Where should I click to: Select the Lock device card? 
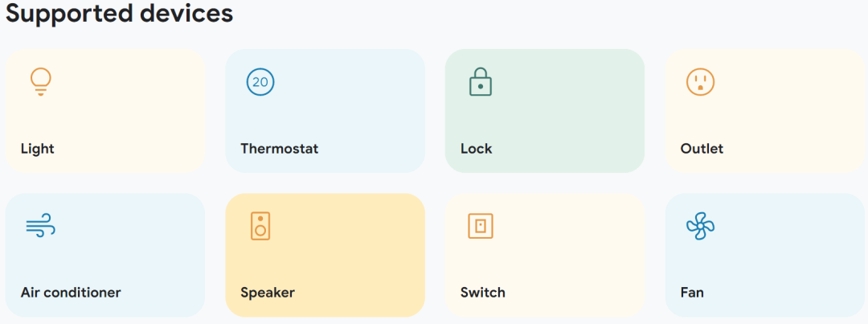(545, 111)
